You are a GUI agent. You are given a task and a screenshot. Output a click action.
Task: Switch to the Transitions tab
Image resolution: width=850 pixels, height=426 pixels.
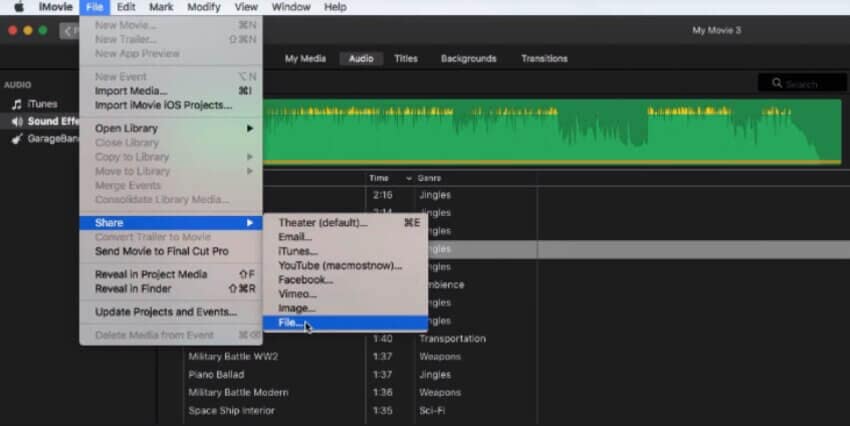[x=544, y=59]
